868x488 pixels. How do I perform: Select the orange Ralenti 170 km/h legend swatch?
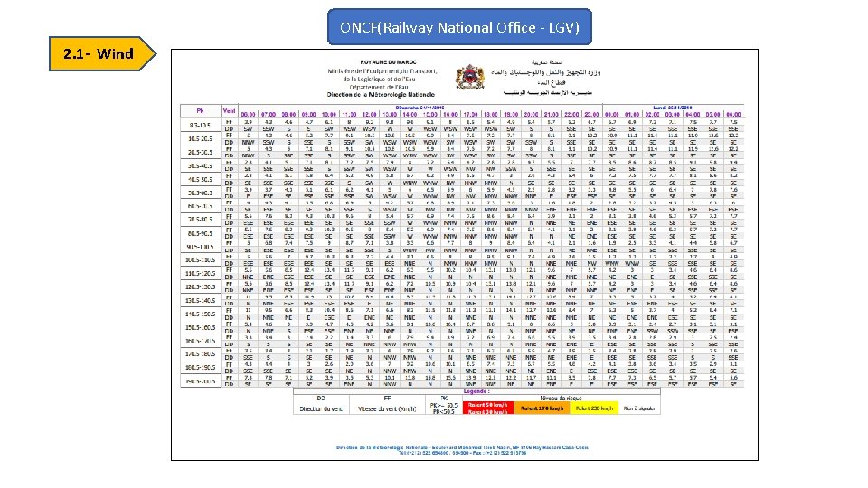(x=542, y=408)
